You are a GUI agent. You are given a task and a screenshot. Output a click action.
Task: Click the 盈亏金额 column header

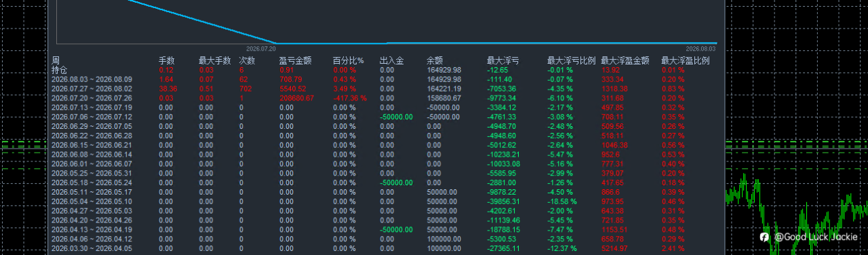295,60
